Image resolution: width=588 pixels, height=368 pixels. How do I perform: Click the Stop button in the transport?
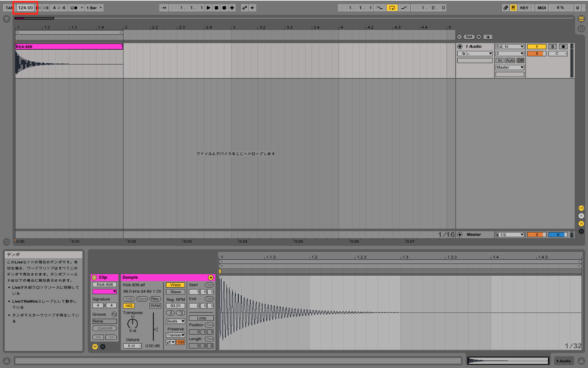point(216,7)
